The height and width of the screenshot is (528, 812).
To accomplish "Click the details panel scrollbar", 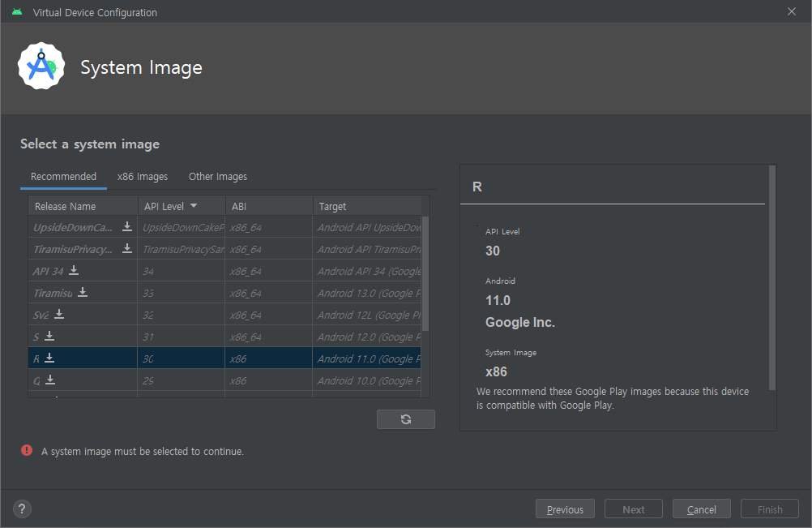I will 772,277.
